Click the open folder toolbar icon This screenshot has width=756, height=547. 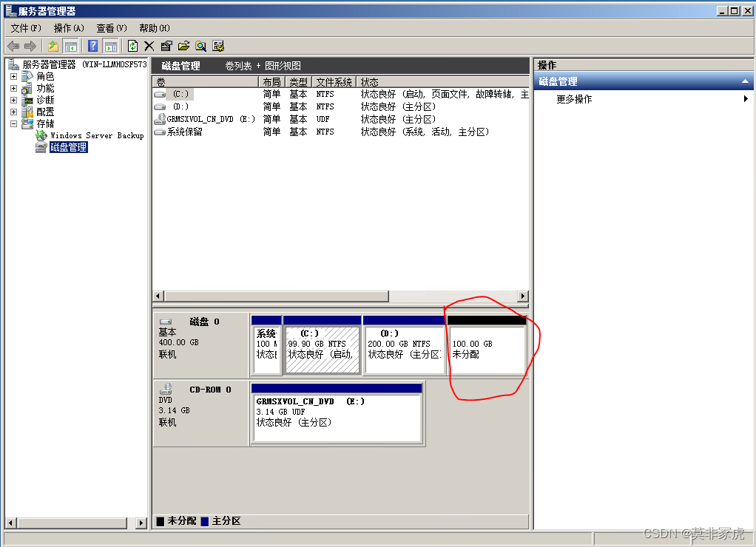(183, 46)
